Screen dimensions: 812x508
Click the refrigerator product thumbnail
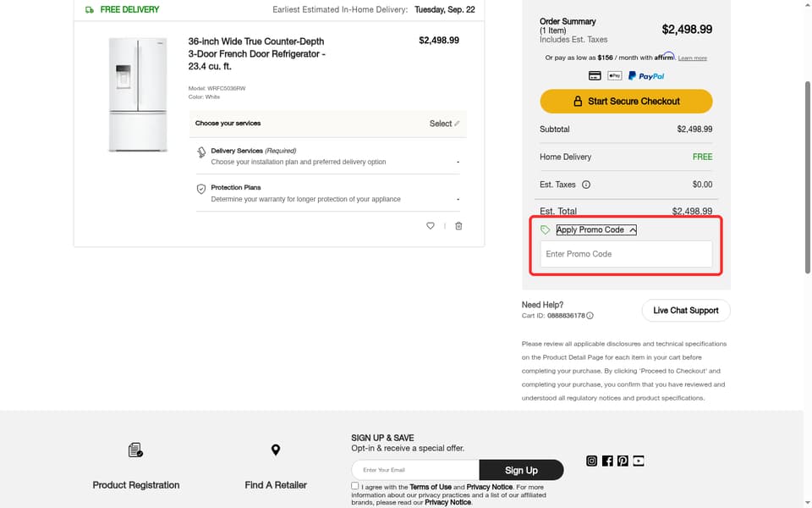point(137,95)
